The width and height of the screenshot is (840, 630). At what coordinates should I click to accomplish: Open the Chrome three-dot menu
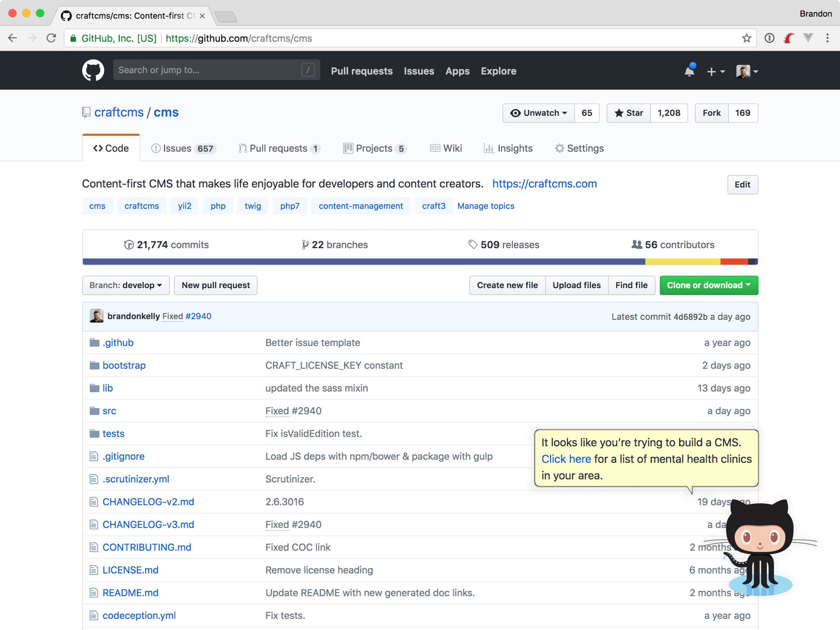click(827, 38)
